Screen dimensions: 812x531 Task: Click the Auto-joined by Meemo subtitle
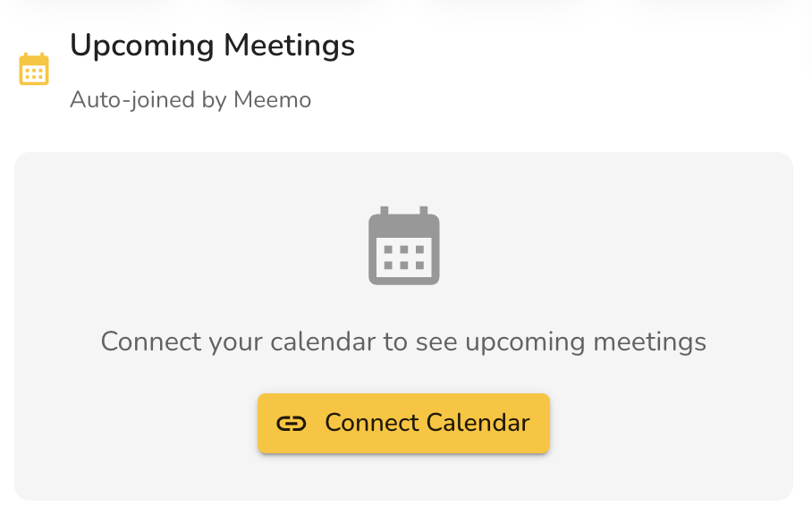(190, 100)
